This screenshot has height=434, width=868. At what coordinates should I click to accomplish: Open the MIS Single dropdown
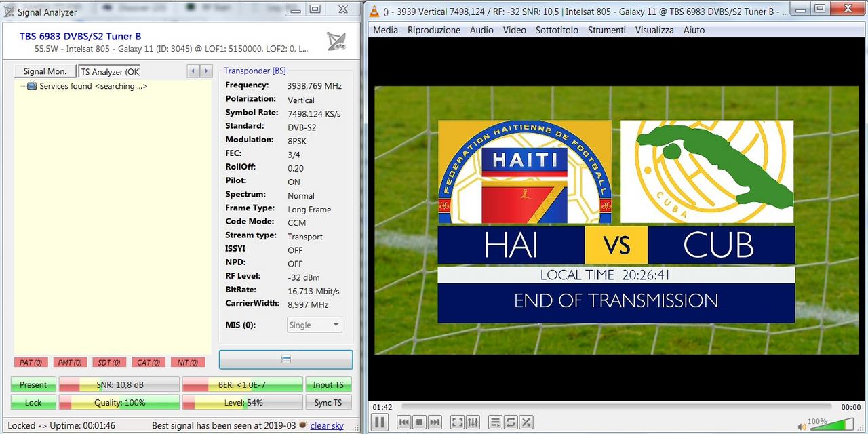tap(315, 325)
